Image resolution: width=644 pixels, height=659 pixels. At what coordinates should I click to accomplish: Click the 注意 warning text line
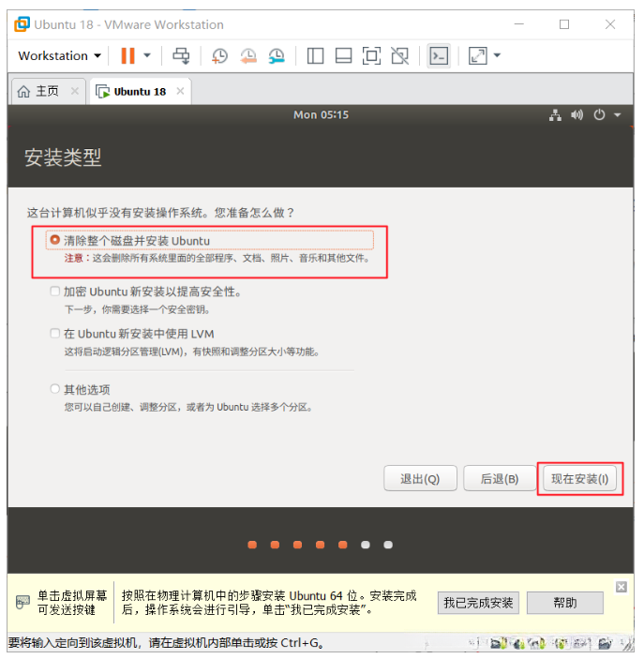coord(217,258)
